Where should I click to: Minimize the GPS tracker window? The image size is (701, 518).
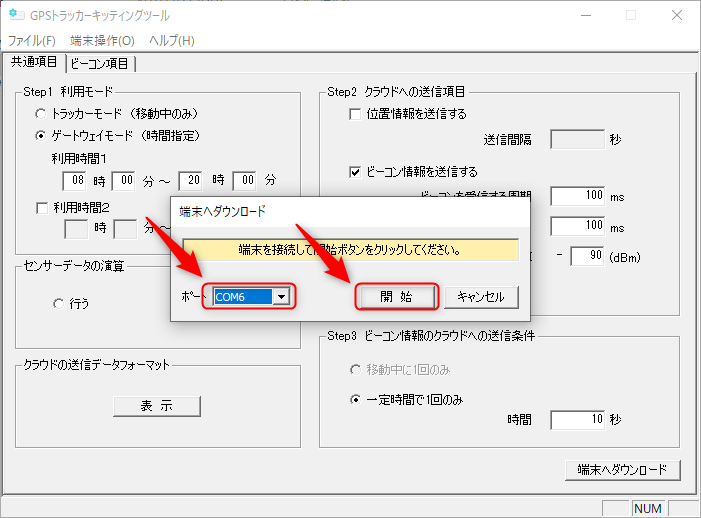pos(586,15)
